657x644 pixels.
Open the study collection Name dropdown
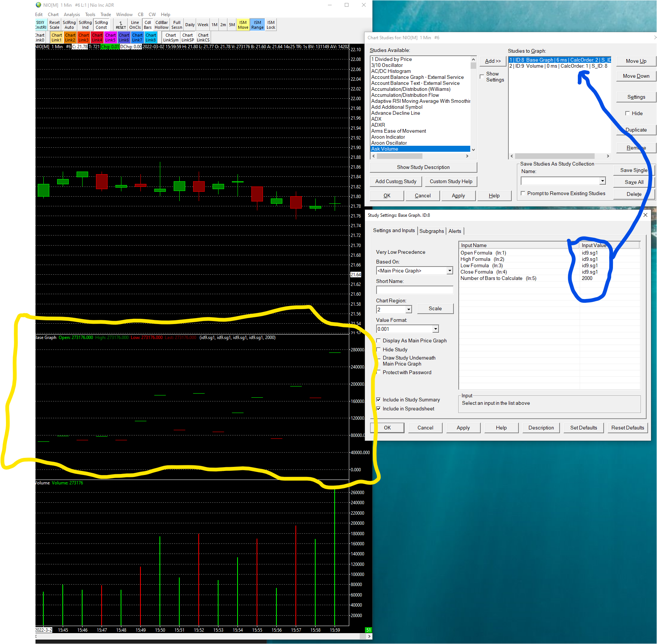[x=602, y=181]
